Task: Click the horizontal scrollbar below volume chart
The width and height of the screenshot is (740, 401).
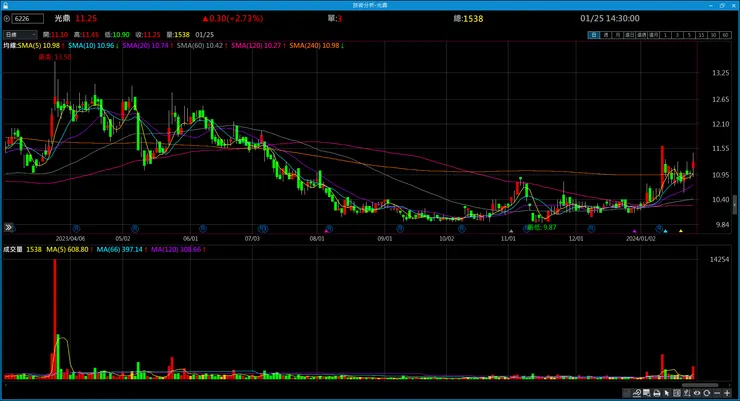Action: (699, 385)
